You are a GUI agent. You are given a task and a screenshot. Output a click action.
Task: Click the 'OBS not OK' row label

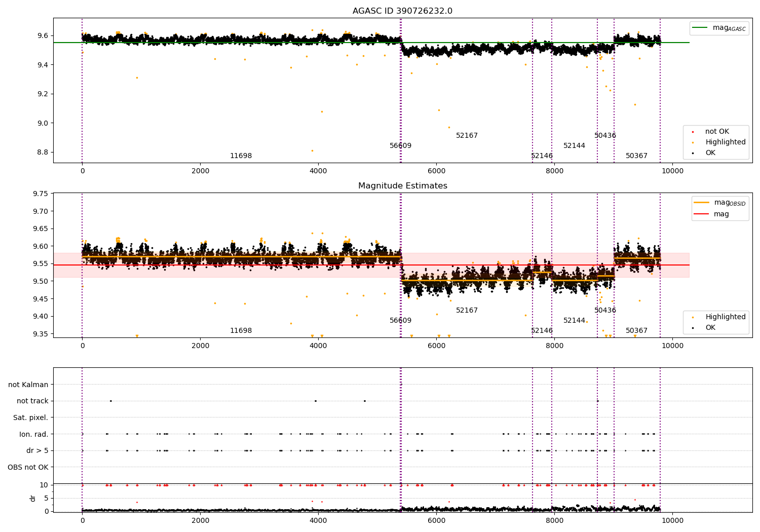tap(28, 467)
